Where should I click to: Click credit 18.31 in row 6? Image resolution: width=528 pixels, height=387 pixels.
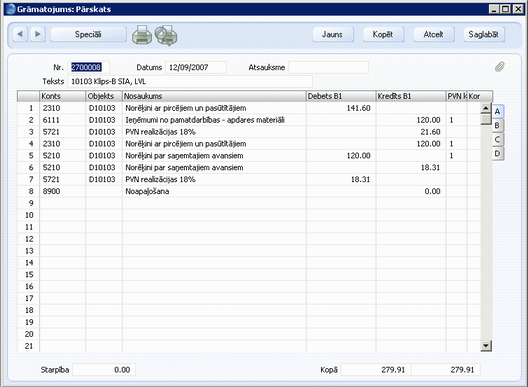(411, 167)
